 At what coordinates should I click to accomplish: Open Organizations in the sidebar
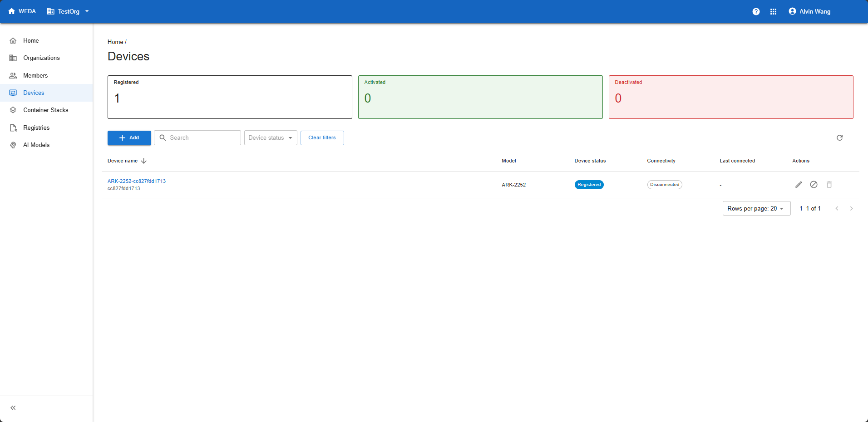46,58
